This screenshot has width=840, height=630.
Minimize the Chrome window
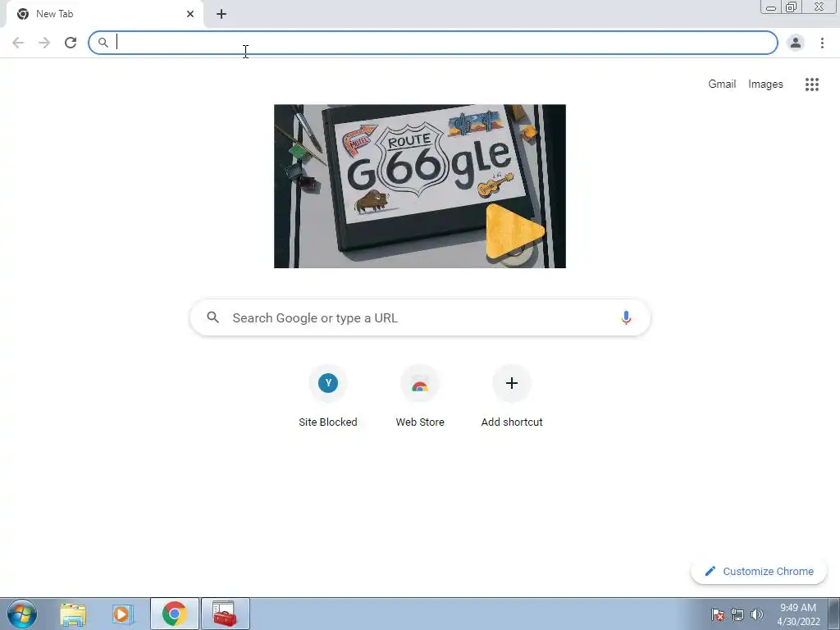[771, 7]
